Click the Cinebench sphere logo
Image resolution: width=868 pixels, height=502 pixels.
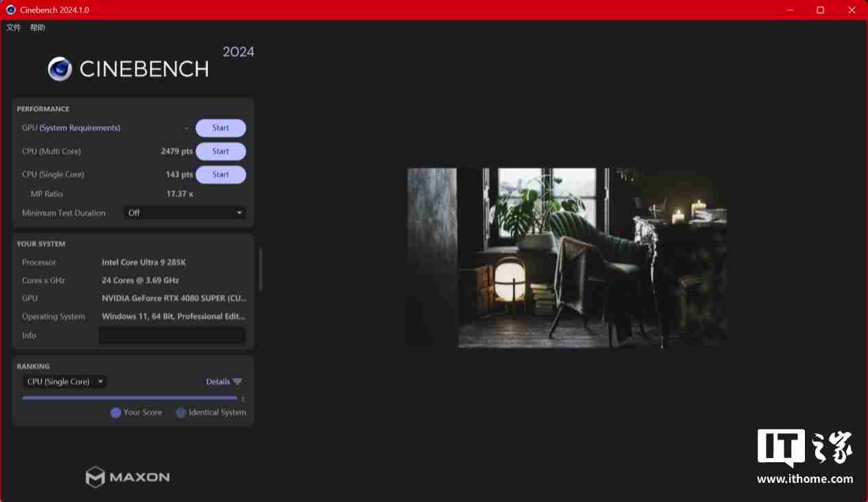(x=60, y=69)
